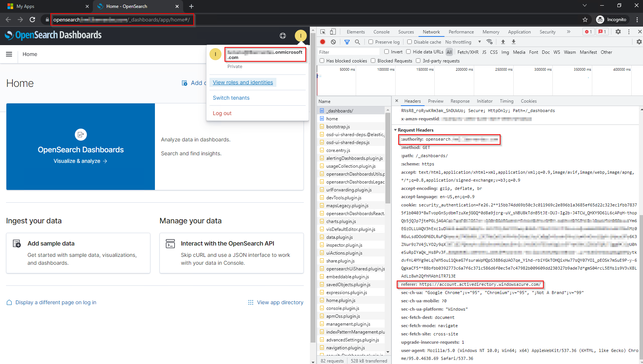Viewport: 643px width, 364px height.
Task: Open the Preview tab of the request
Action: tap(435, 101)
